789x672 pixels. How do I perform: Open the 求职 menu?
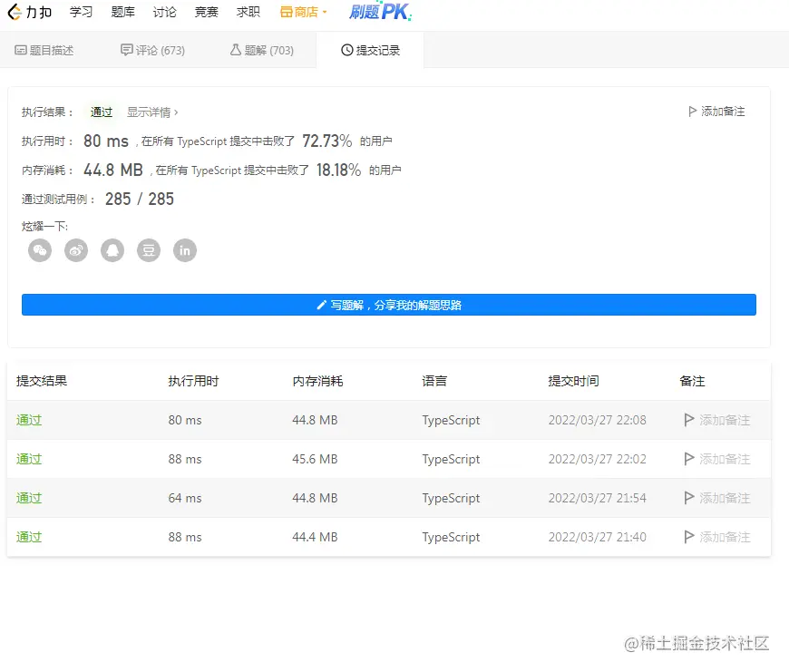(248, 12)
